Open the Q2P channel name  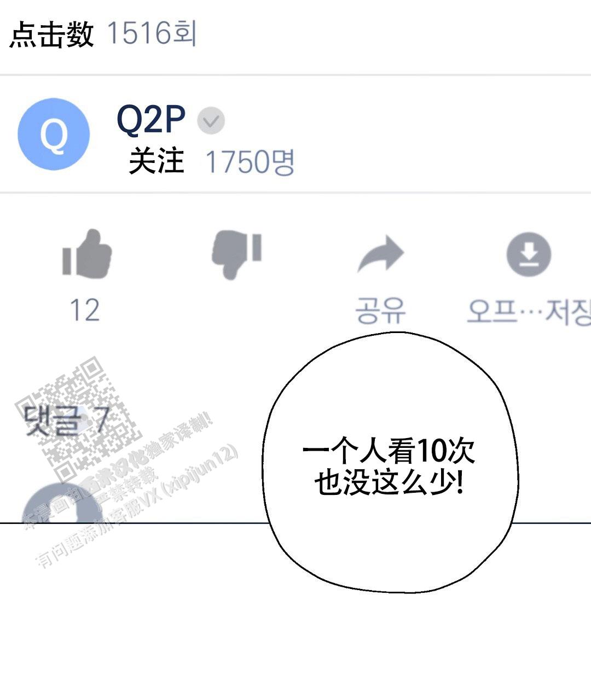point(151,120)
